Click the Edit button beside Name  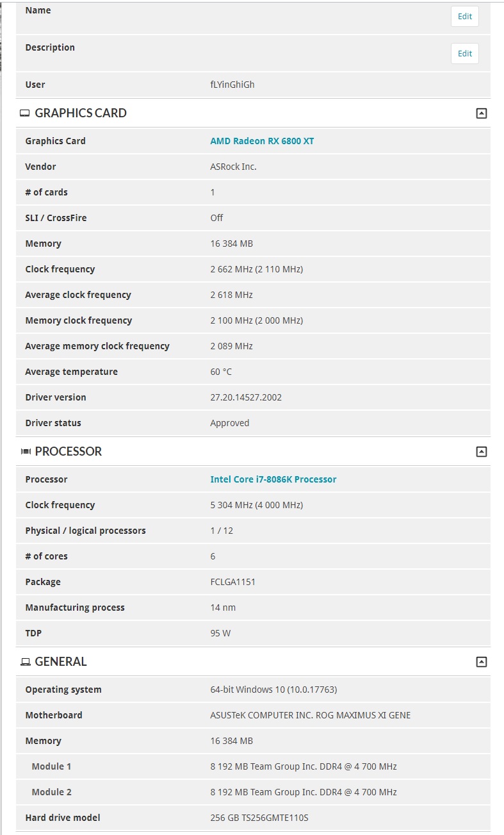pyautogui.click(x=464, y=17)
